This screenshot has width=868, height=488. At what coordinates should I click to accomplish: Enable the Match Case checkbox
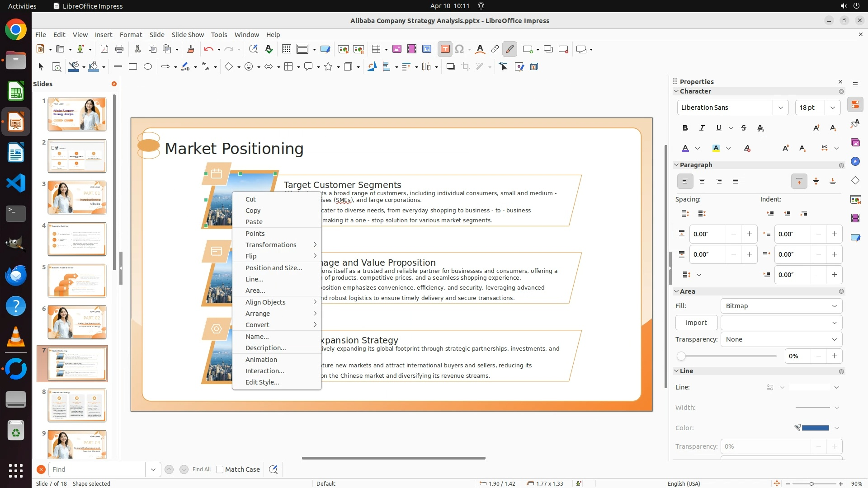click(x=220, y=469)
